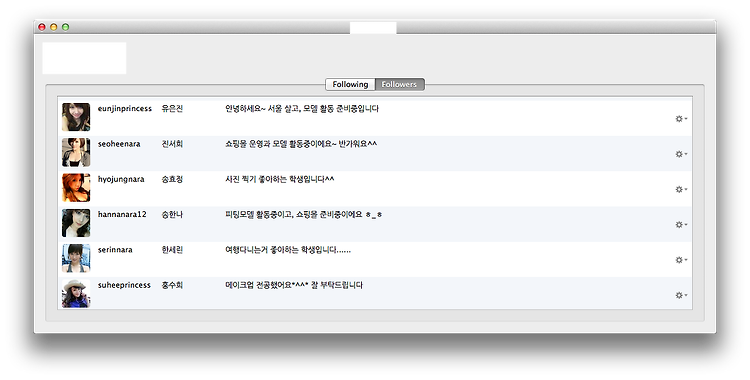Click the bio text of hannanara12
The image size is (750, 380).
pyautogui.click(x=303, y=215)
